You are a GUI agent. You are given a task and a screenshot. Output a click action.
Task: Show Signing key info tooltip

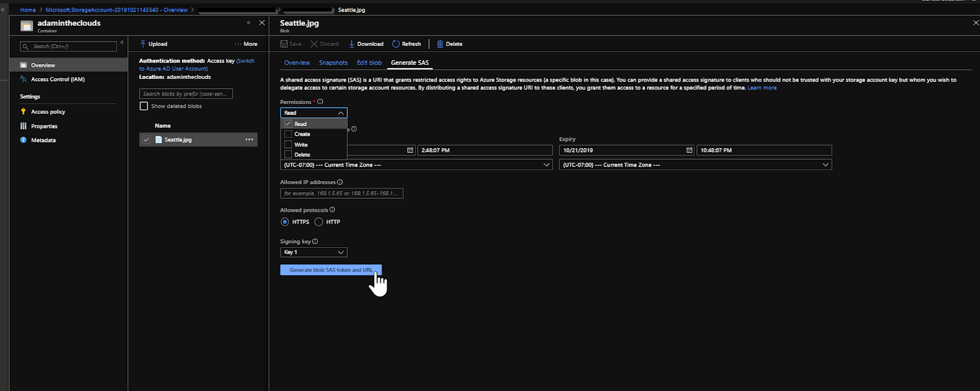315,242
